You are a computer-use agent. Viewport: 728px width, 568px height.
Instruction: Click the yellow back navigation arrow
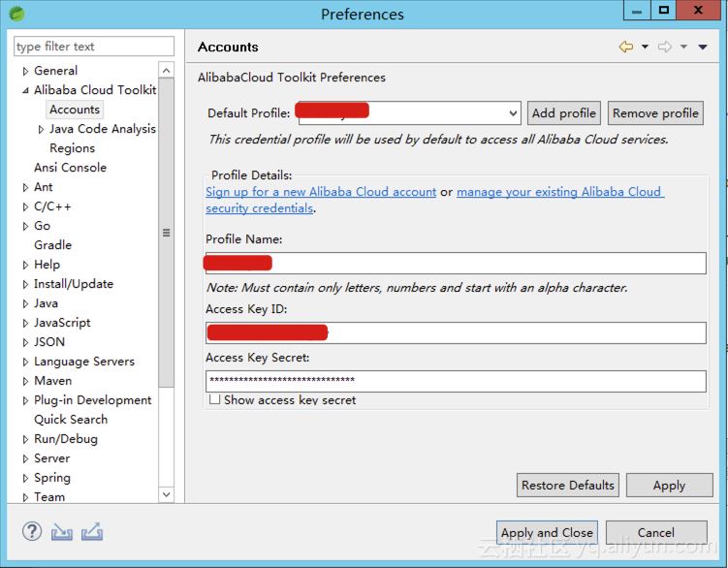coord(626,47)
